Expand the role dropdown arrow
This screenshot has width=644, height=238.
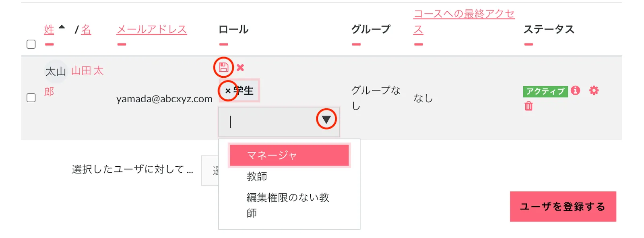[x=326, y=119]
